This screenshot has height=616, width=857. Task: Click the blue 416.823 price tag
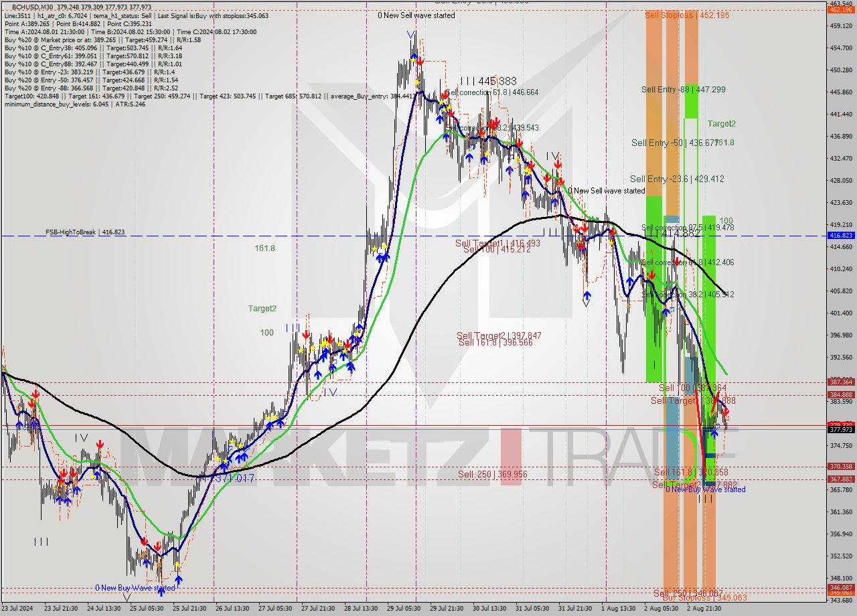(x=841, y=236)
